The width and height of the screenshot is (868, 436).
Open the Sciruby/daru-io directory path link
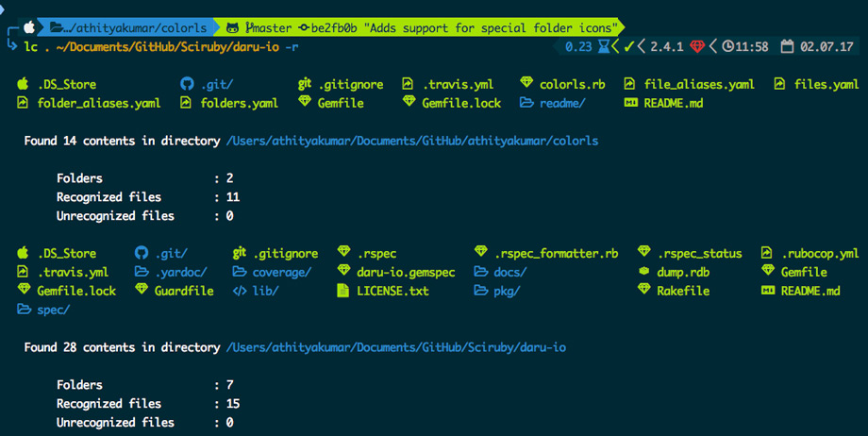[396, 347]
